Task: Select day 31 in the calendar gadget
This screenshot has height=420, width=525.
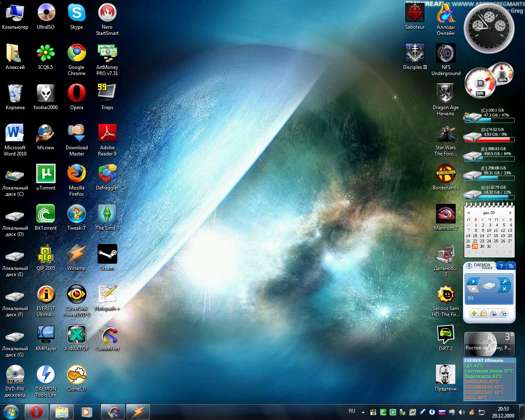Action: 488,246
